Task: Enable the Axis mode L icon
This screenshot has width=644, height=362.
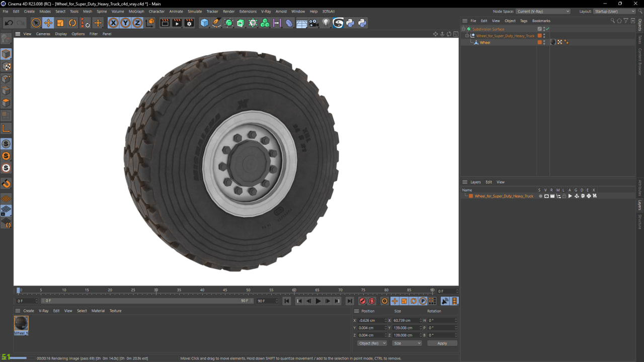Action: (x=6, y=129)
